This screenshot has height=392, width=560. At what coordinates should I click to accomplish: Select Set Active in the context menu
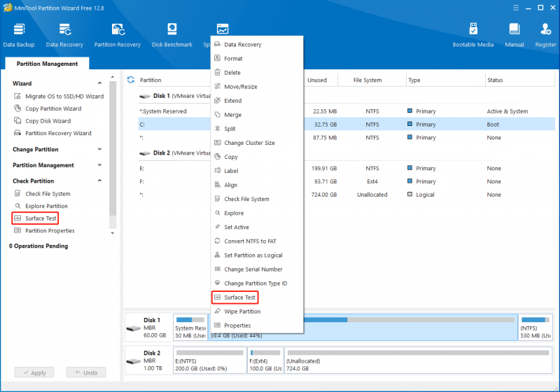pyautogui.click(x=257, y=227)
